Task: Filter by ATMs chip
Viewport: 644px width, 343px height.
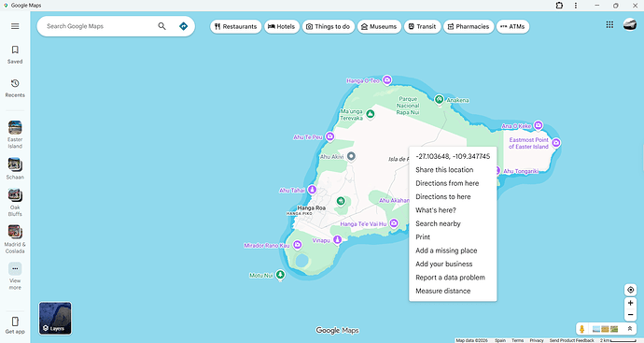Action: (x=513, y=27)
